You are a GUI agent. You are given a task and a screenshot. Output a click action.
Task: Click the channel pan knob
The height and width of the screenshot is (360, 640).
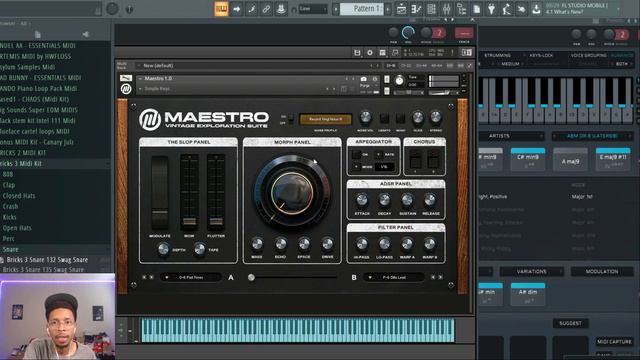click(393, 33)
